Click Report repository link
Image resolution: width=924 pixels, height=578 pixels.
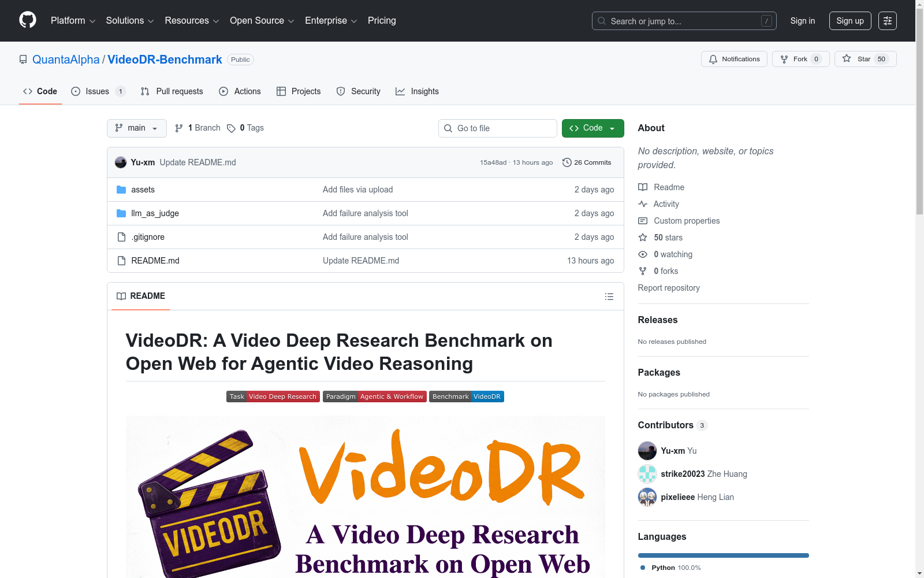point(669,288)
